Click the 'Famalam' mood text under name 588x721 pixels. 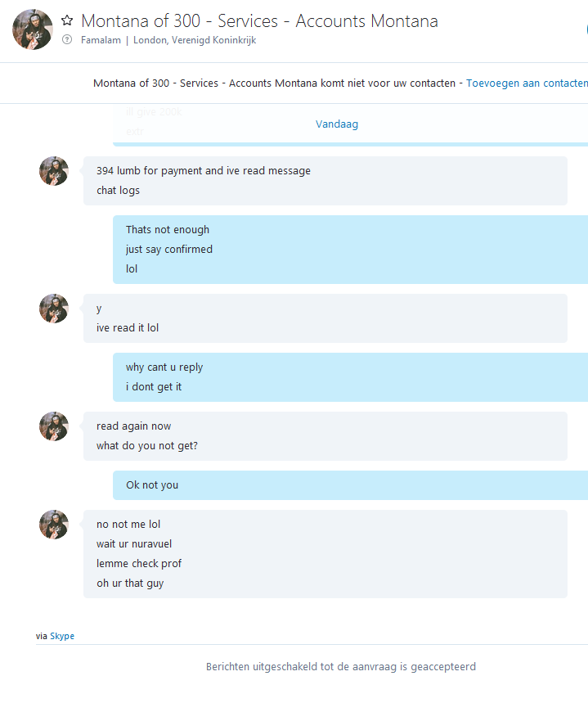(x=101, y=40)
